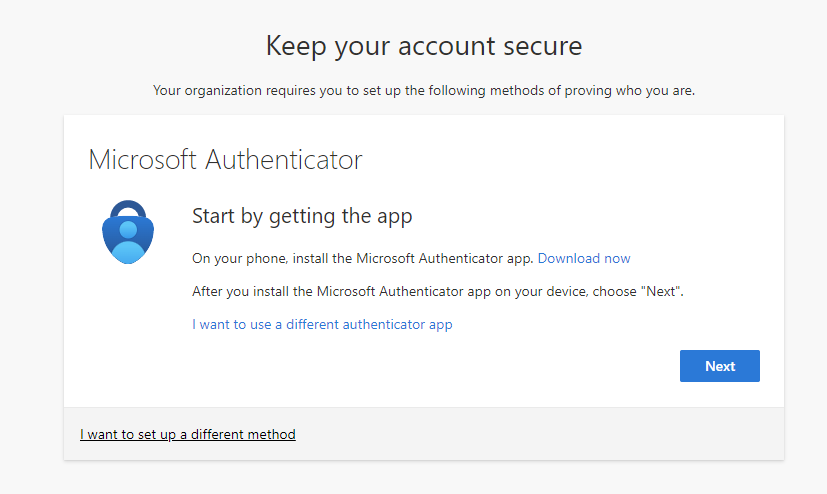The width and height of the screenshot is (827, 494).
Task: Proceed to the next setup step
Action: (x=719, y=366)
